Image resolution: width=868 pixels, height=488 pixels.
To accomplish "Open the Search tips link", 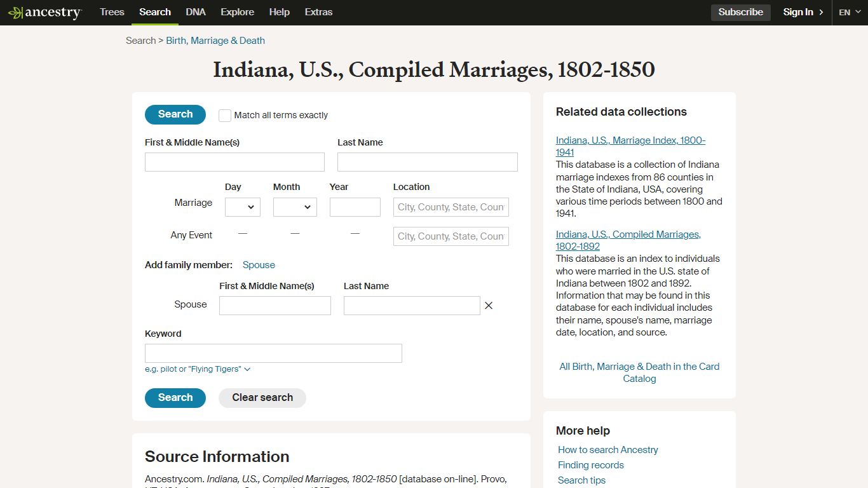I will click(x=581, y=480).
